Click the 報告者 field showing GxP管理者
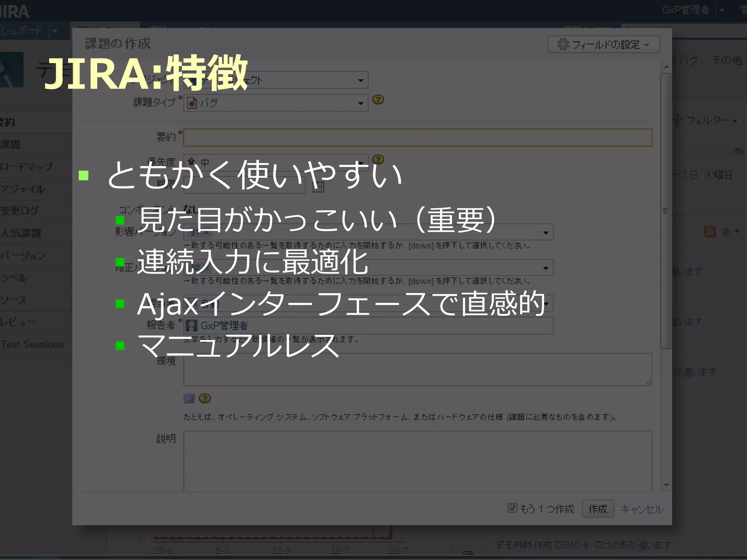 click(368, 325)
